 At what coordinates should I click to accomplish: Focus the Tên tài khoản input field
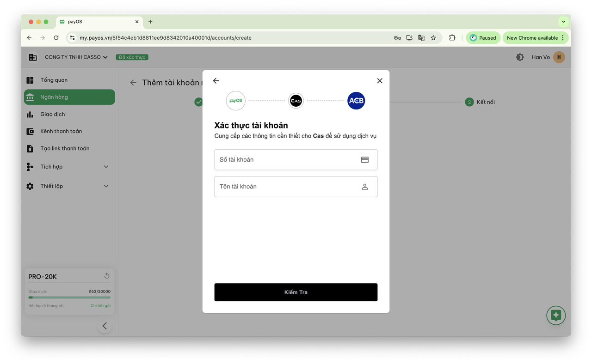(x=287, y=187)
